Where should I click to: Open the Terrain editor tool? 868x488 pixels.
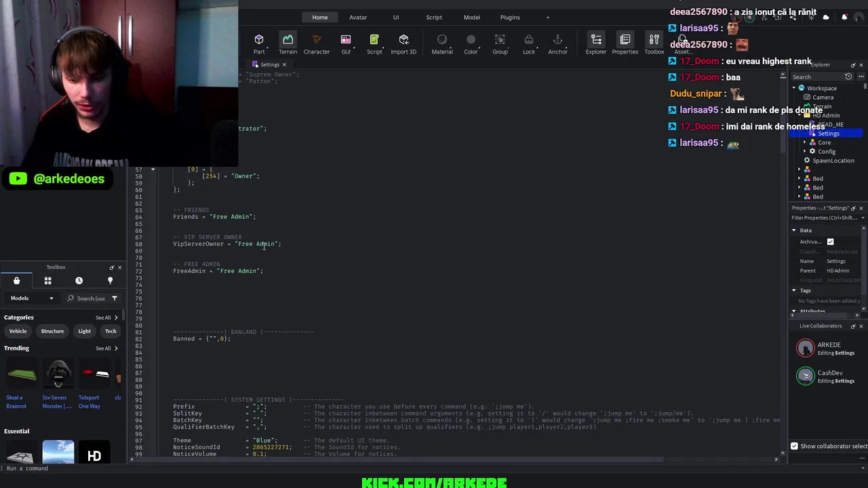point(288,43)
